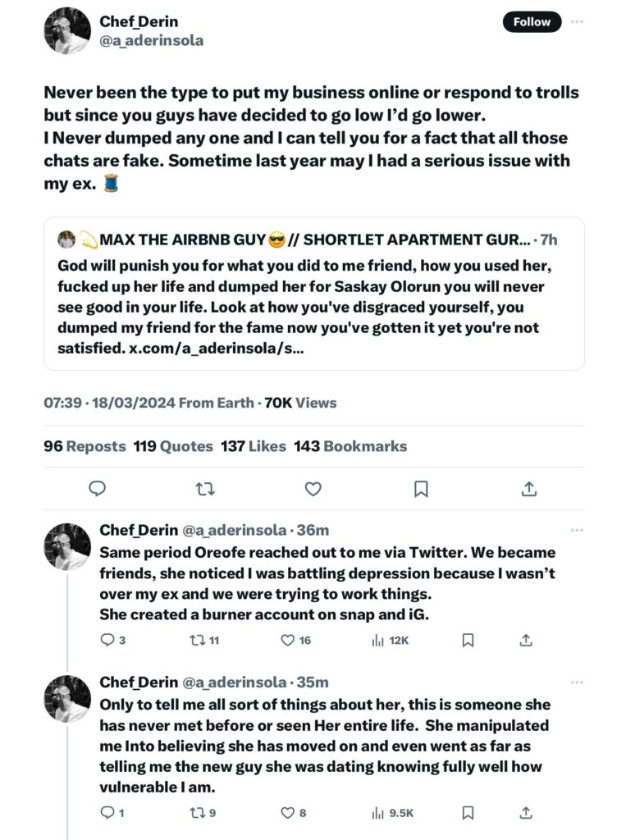Bookmark the main tweet
This screenshot has width=626, height=840.
(x=421, y=489)
